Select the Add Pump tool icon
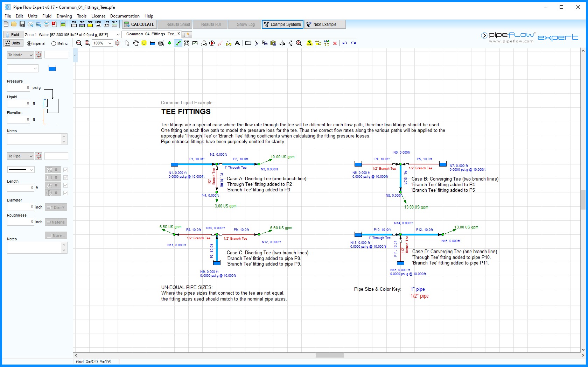Viewport: 588px width, 367px height. tap(212, 43)
